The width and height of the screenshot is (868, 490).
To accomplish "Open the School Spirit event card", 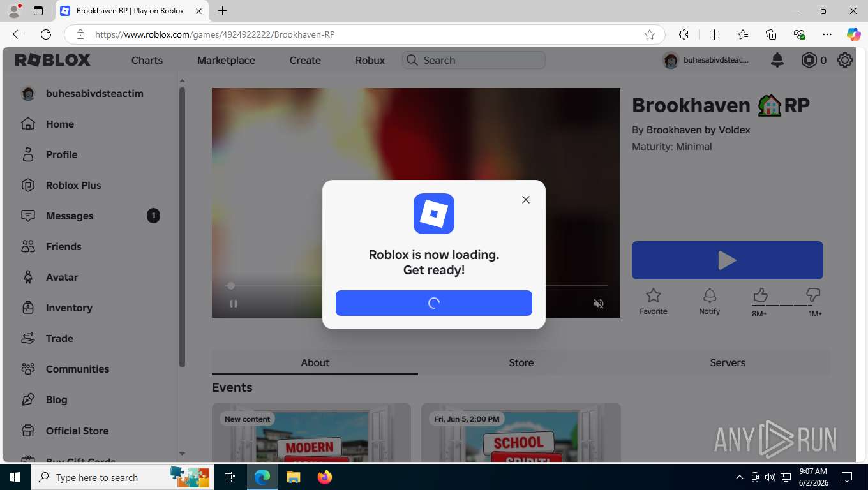I will (521, 433).
